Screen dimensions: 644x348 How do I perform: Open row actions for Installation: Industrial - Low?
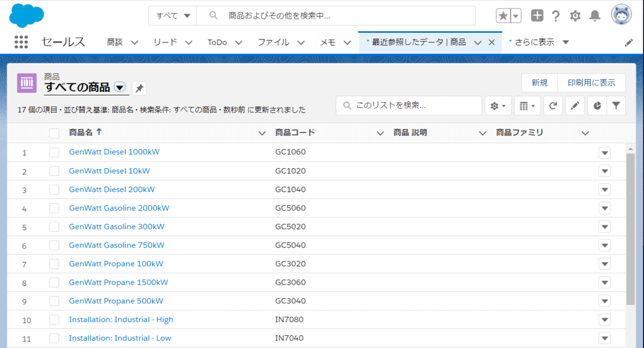pyautogui.click(x=605, y=338)
